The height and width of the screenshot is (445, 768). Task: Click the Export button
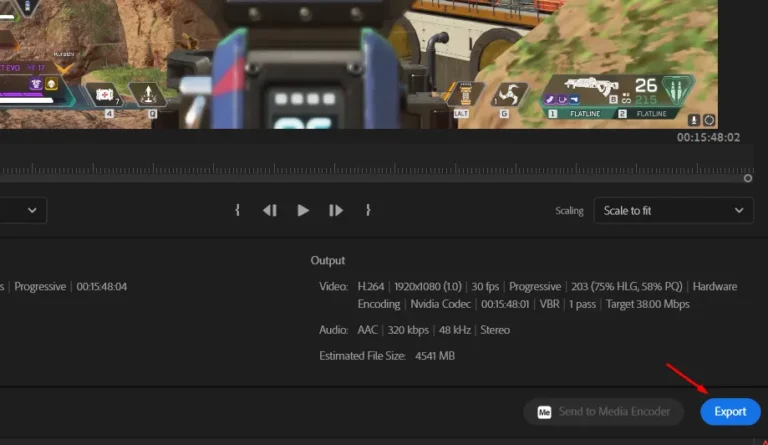coord(730,411)
